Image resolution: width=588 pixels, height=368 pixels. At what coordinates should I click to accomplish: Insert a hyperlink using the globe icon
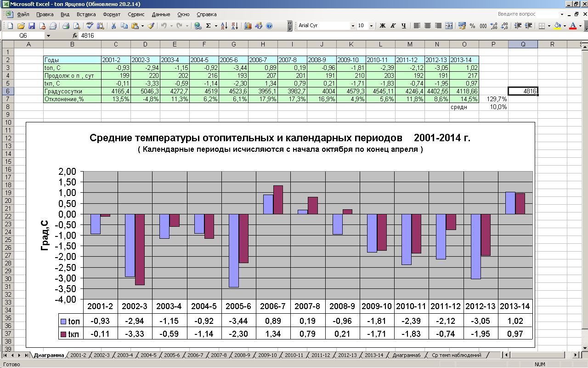[x=198, y=26]
